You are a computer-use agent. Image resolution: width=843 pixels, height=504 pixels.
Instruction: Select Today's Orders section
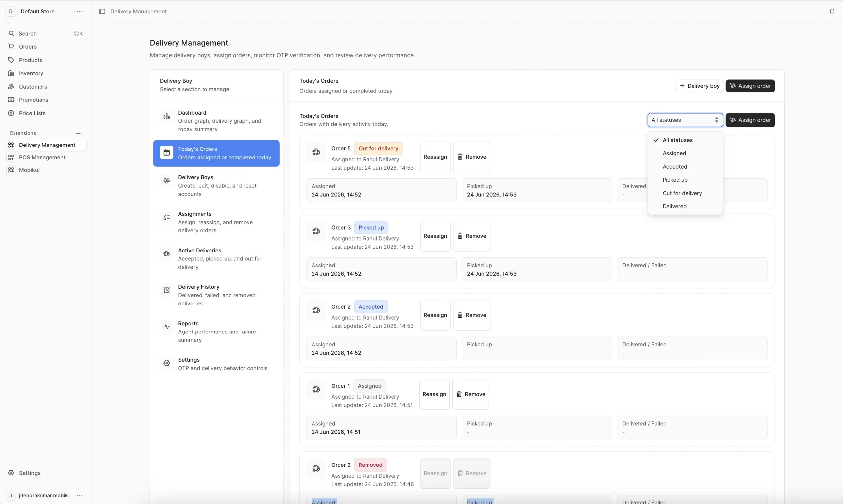pos(216,153)
